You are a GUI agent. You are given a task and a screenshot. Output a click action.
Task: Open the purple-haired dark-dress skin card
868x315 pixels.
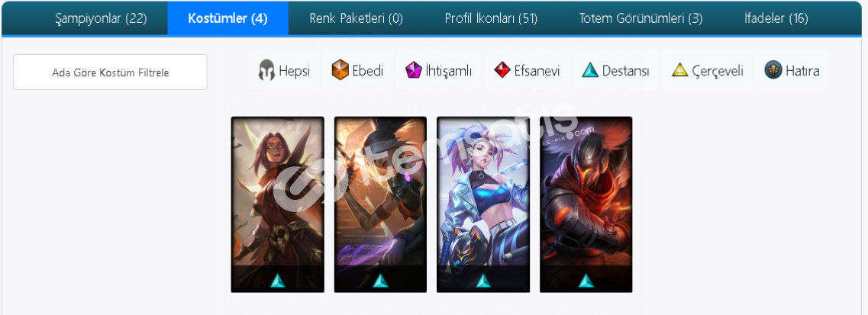[277, 204]
